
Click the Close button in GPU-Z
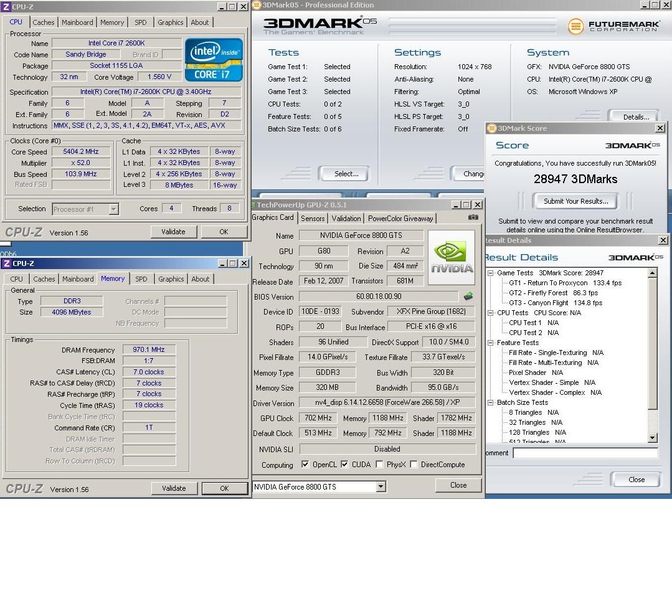pyautogui.click(x=458, y=485)
